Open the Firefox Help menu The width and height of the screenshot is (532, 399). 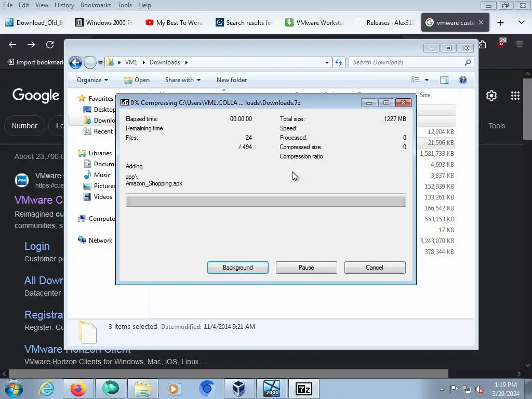(x=144, y=5)
